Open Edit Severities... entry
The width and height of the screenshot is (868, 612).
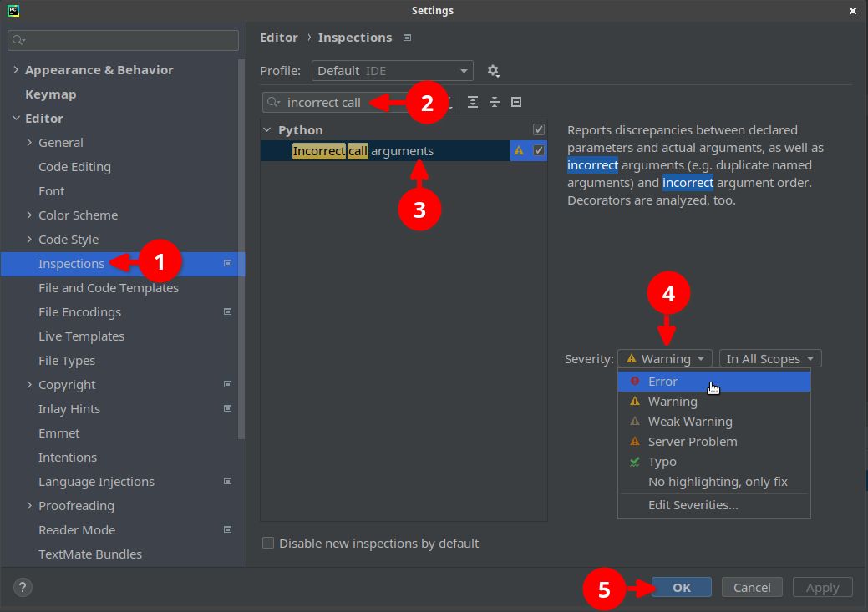714,504
